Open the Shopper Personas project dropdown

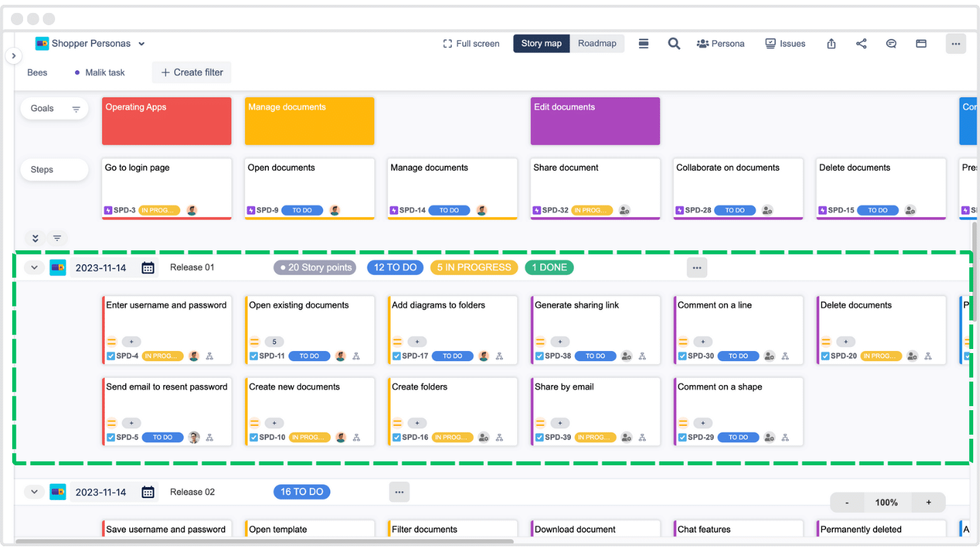(x=91, y=44)
